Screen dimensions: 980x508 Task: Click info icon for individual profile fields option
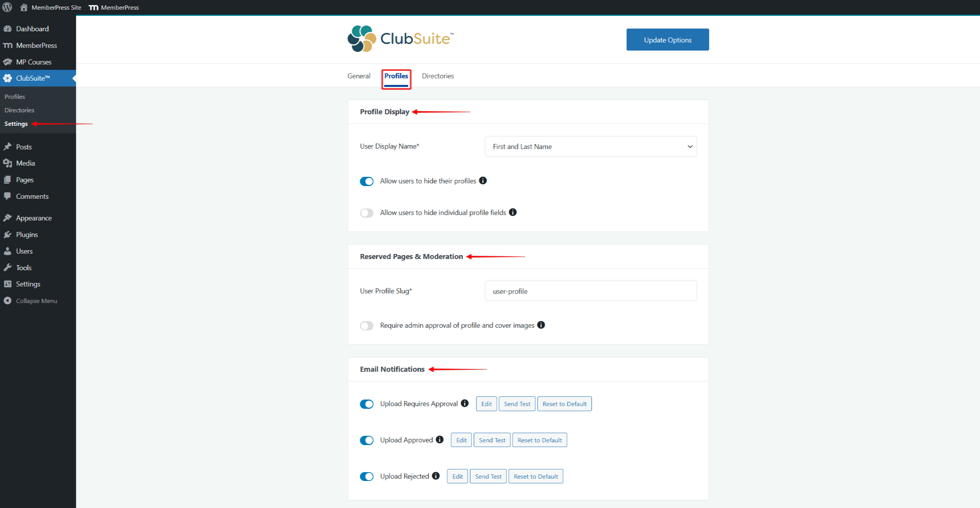click(x=513, y=212)
